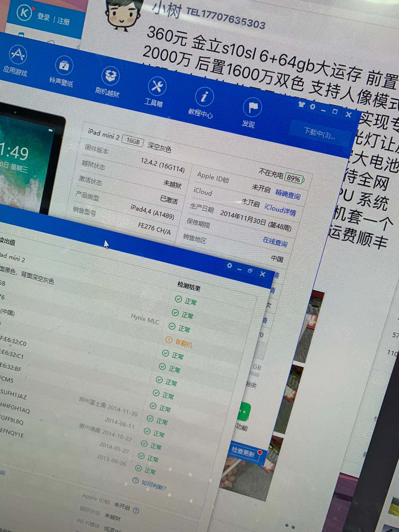Click the skin shirt icon in title bar

pyautogui.click(x=301, y=104)
